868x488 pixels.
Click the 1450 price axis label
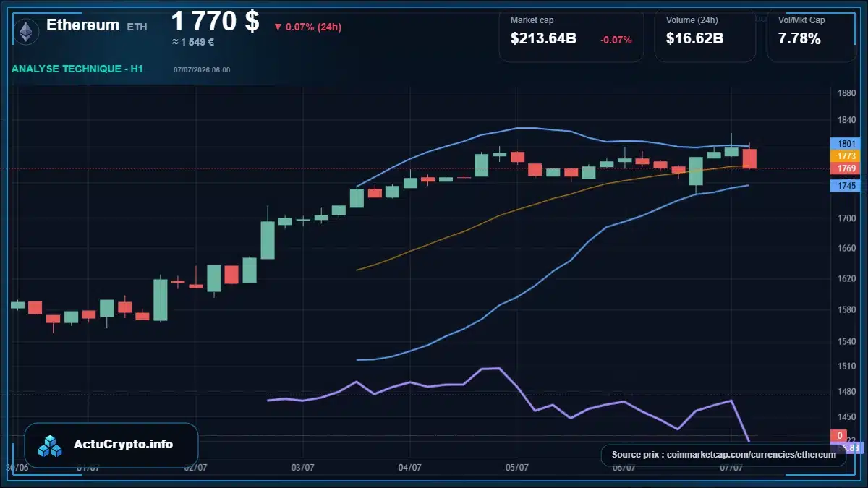point(846,417)
